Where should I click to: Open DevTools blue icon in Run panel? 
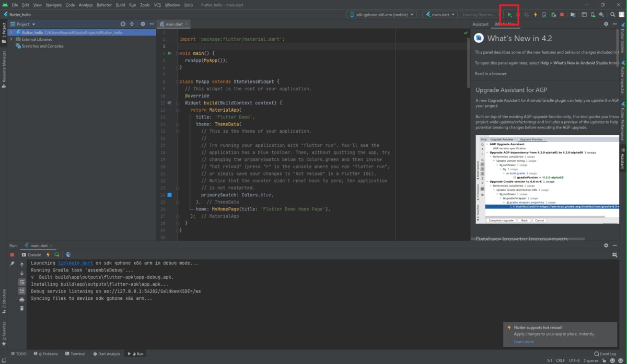(x=68, y=255)
